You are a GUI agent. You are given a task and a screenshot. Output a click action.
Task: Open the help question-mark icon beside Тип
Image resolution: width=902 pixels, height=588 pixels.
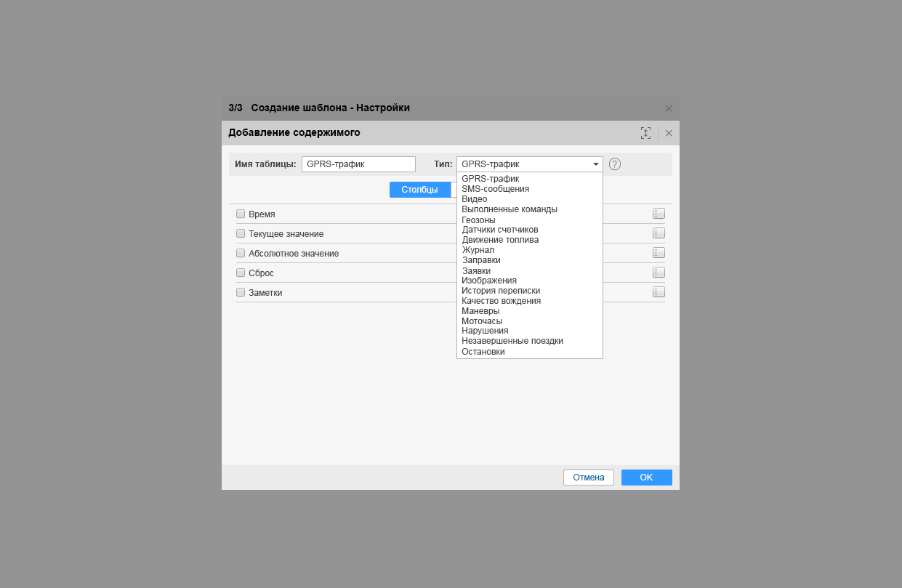615,164
